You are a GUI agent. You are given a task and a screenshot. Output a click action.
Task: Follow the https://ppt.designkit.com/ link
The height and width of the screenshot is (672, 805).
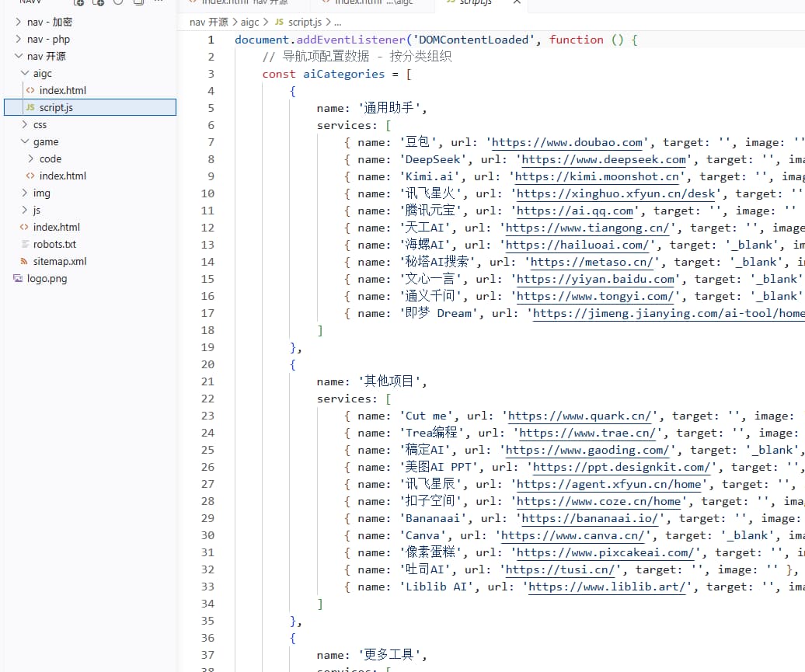point(622,467)
